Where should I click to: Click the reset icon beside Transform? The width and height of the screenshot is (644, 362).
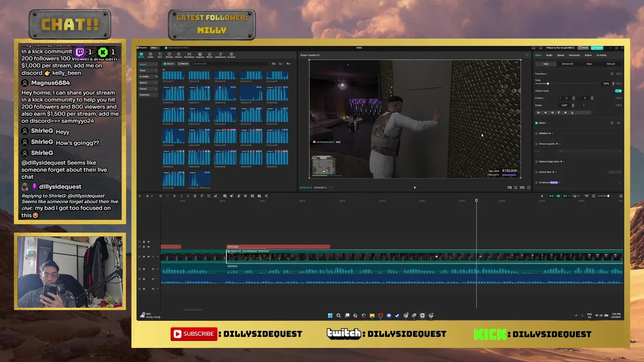612,74
